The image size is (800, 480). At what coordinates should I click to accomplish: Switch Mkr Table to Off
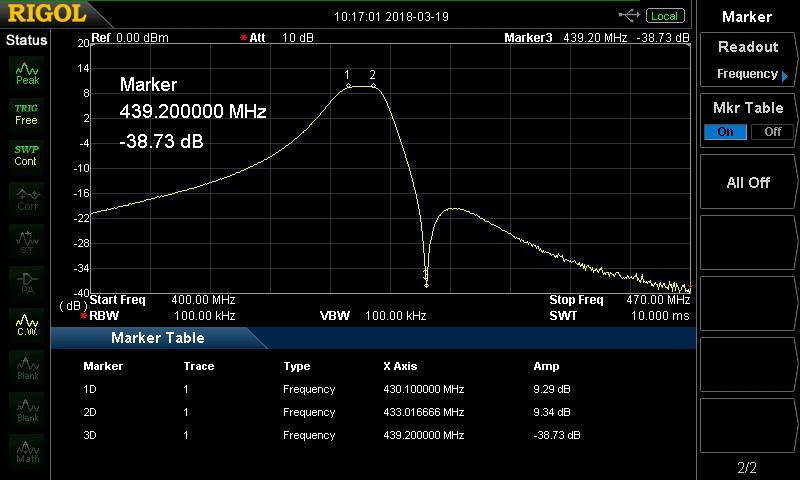772,132
